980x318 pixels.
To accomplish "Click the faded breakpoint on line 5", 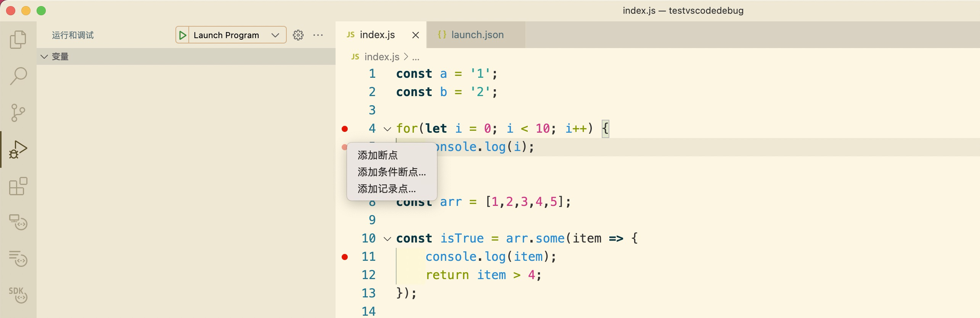I will click(344, 147).
